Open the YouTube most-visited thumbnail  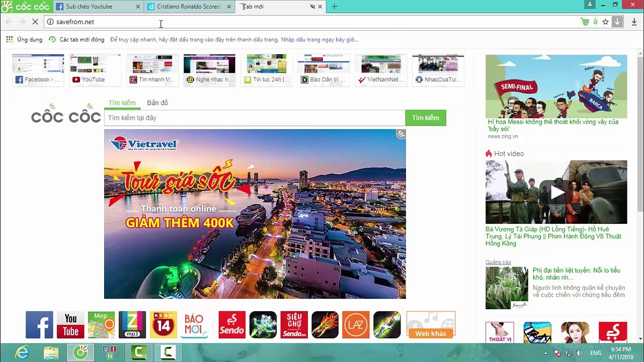[x=95, y=70]
